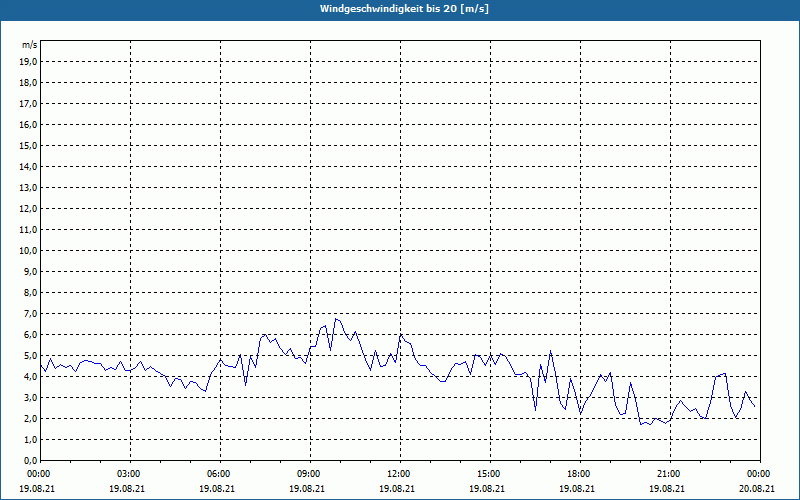The height and width of the screenshot is (500, 800).
Task: Select the '5,0' y-axis value
Action: [x=30, y=356]
